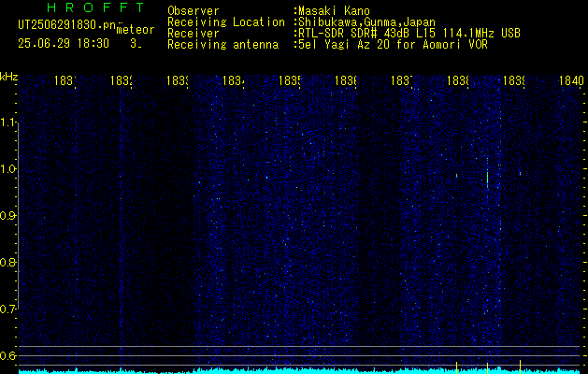Click the 1833 time axis label
Screen dimensions: 588x374
tap(178, 80)
